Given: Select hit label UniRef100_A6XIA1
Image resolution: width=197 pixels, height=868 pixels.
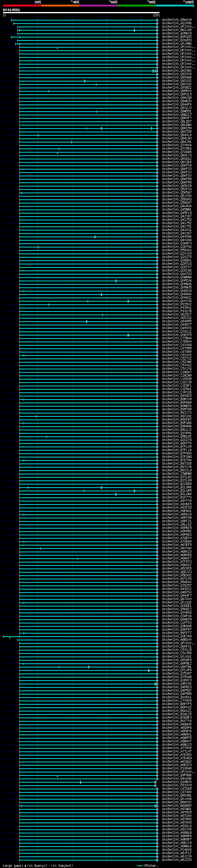Looking at the screenshot, I should pyautogui.click(x=177, y=416).
